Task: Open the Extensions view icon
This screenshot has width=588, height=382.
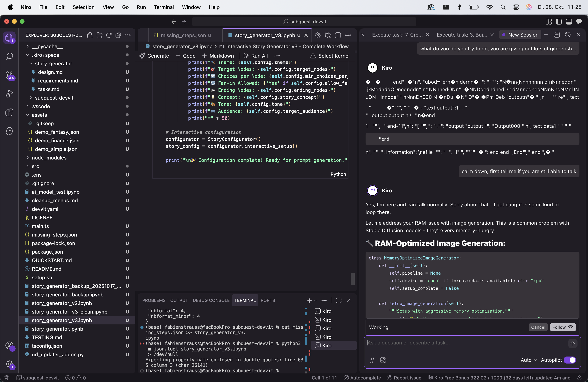Action: (x=9, y=112)
